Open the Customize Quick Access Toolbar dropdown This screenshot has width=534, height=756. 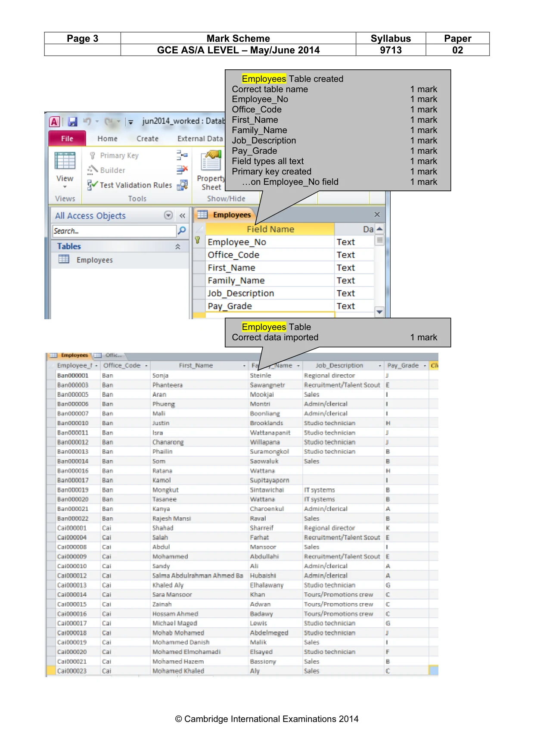tap(130, 122)
